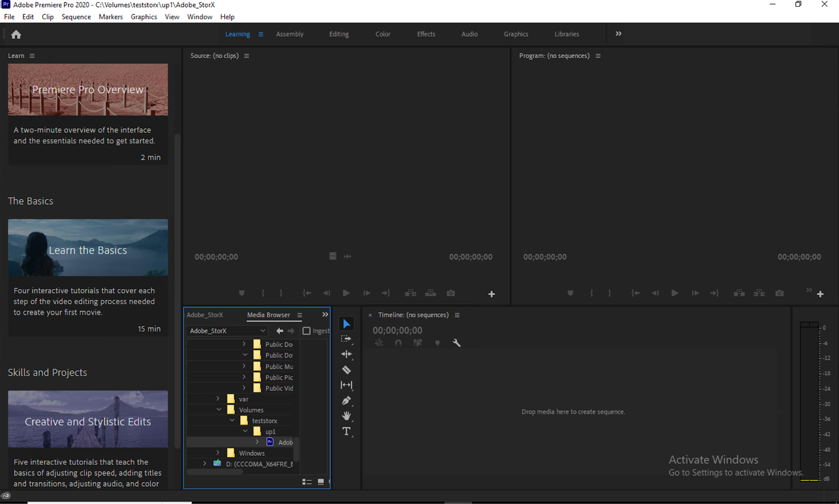Open Source monitor button editor plus
The height and width of the screenshot is (504, 839).
[x=492, y=294]
